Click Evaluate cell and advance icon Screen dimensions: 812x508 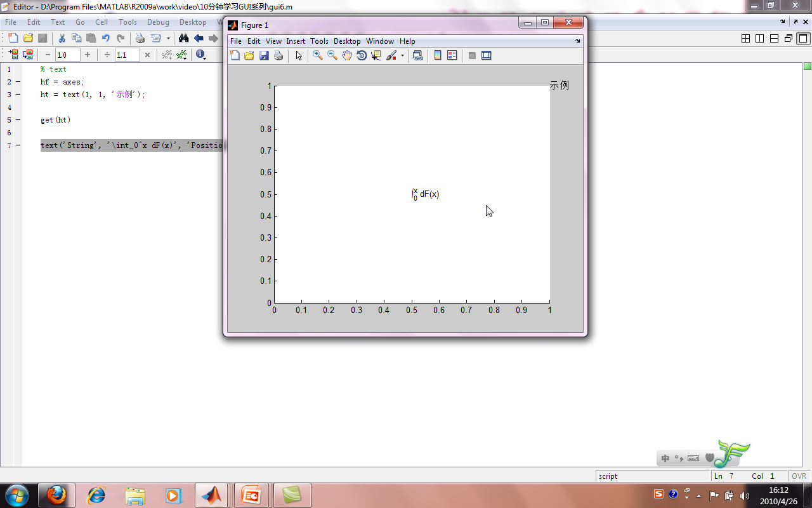(x=27, y=55)
